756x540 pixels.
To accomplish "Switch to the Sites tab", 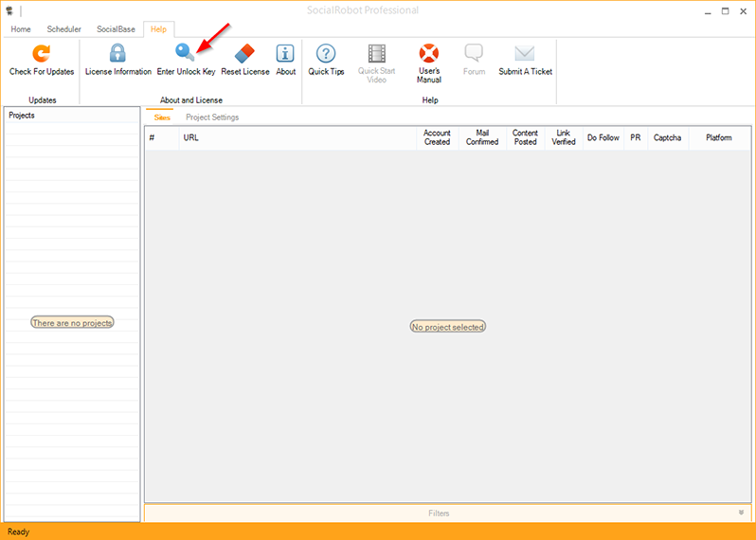I will 162,117.
